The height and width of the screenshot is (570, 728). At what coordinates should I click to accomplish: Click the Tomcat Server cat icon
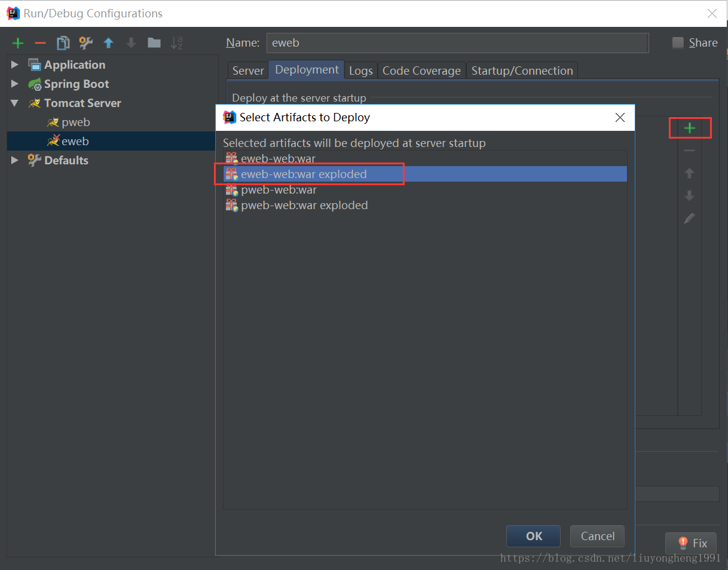(34, 103)
